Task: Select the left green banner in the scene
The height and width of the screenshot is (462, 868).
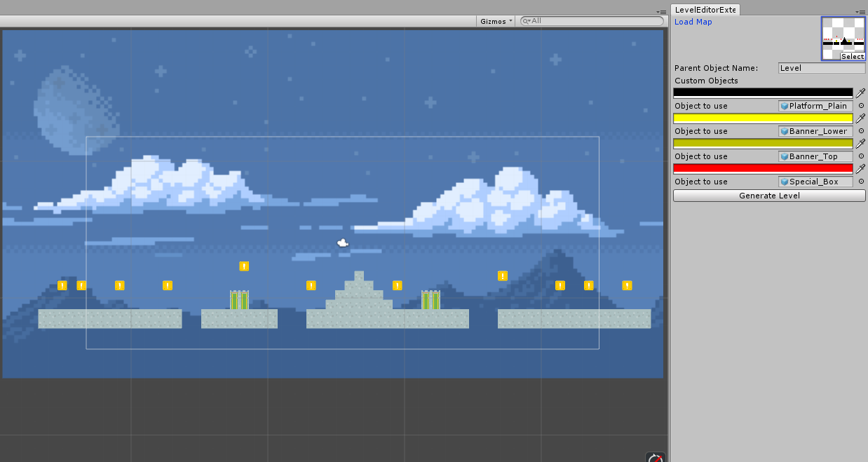Action: (x=239, y=300)
